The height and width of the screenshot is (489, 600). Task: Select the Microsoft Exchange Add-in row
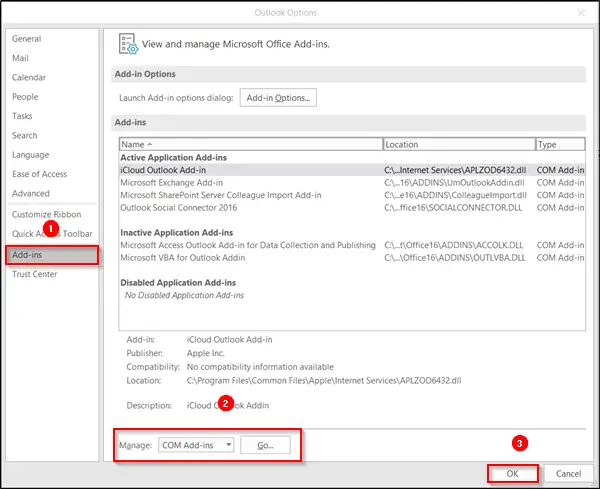click(x=352, y=183)
